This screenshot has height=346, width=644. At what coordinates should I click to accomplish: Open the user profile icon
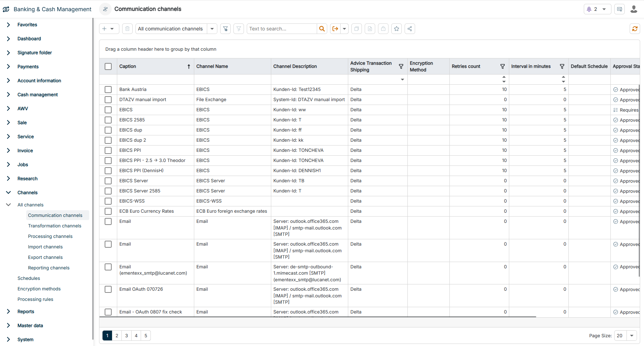click(x=634, y=9)
